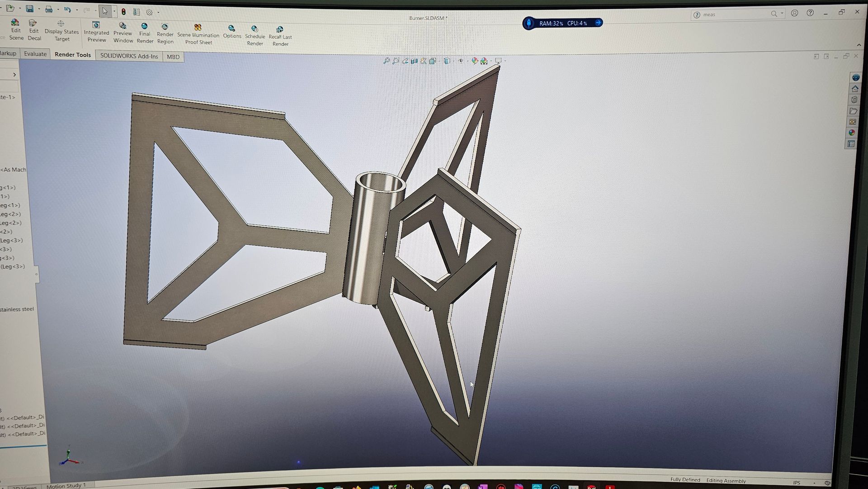868x489 pixels.
Task: Click Zoom to Area magnifier icon
Action: click(x=396, y=61)
